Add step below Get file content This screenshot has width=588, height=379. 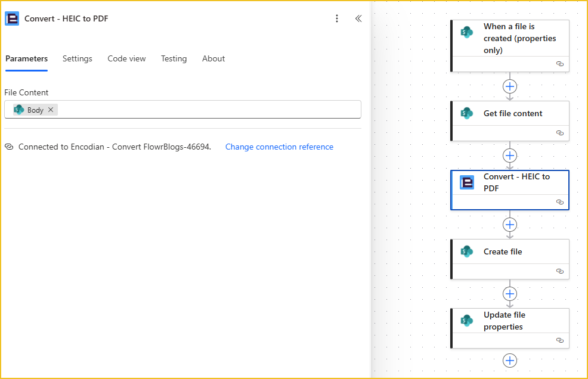[x=510, y=156]
